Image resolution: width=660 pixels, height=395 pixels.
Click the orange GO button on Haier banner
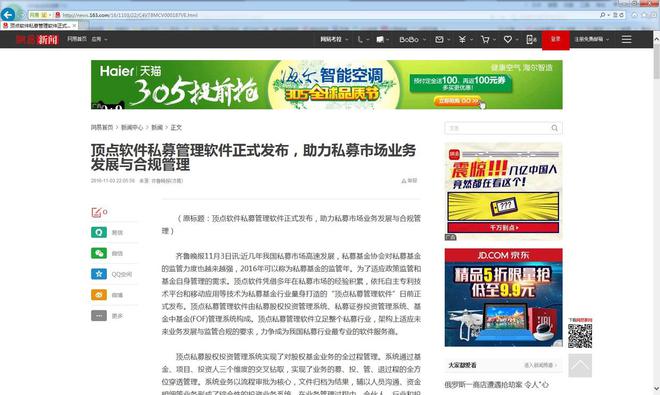click(457, 101)
